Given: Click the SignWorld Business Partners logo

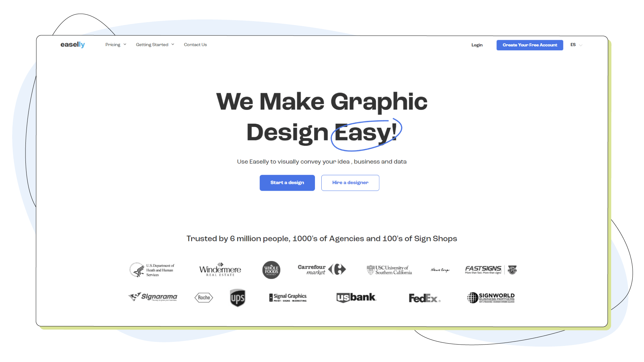Looking at the screenshot, I should click(490, 297).
